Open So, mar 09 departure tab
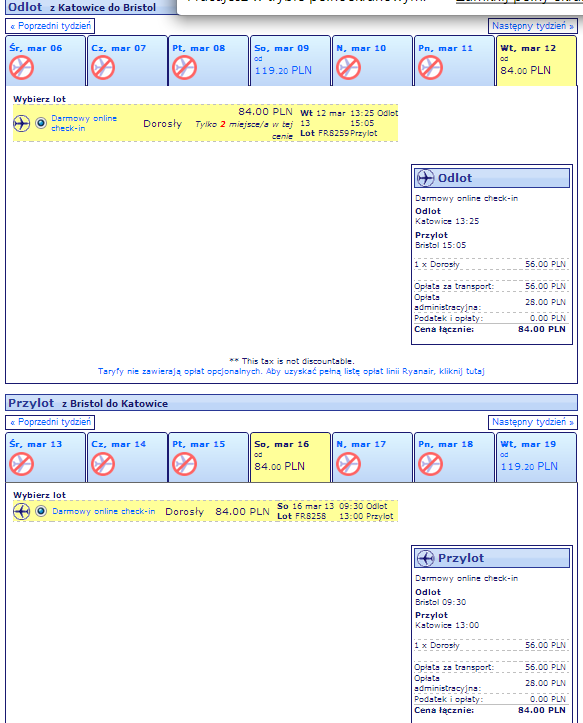The image size is (583, 723). coord(290,61)
